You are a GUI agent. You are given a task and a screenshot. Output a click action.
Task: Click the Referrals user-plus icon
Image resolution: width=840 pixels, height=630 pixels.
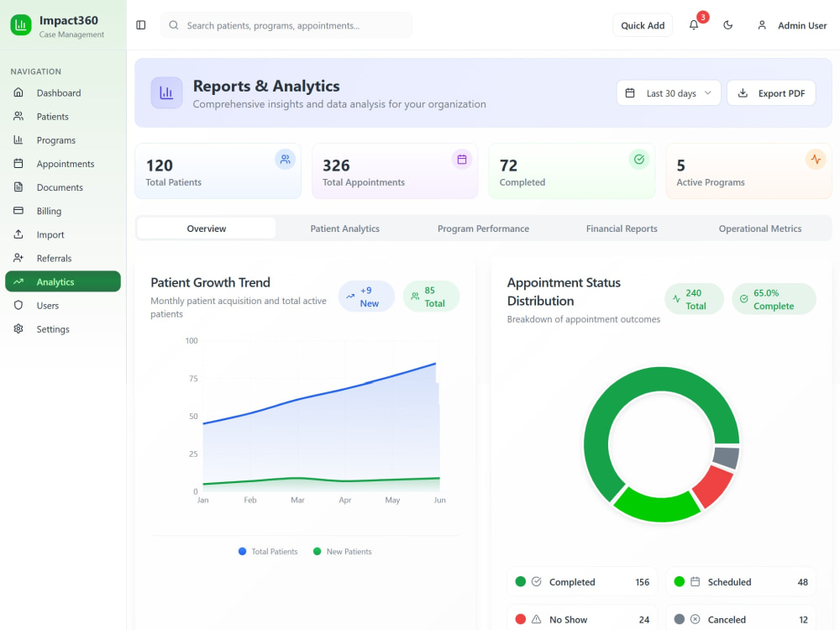tap(18, 258)
